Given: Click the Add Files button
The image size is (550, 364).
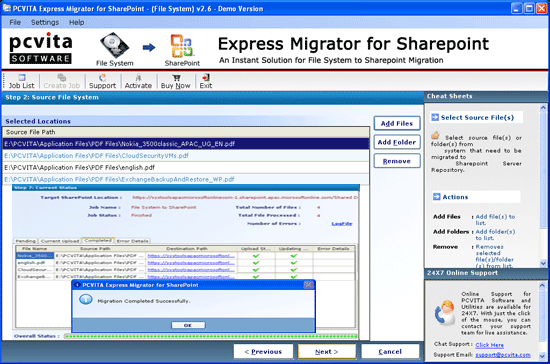Looking at the screenshot, I should tap(397, 123).
